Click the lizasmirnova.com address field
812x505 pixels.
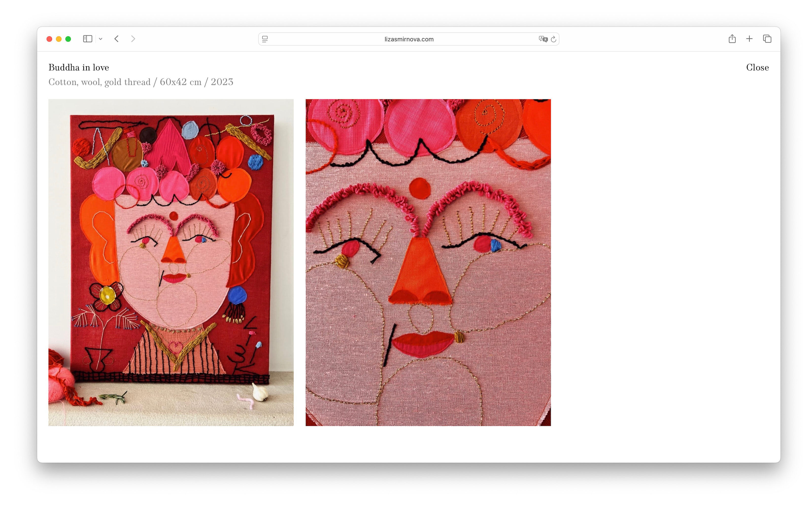tap(409, 39)
